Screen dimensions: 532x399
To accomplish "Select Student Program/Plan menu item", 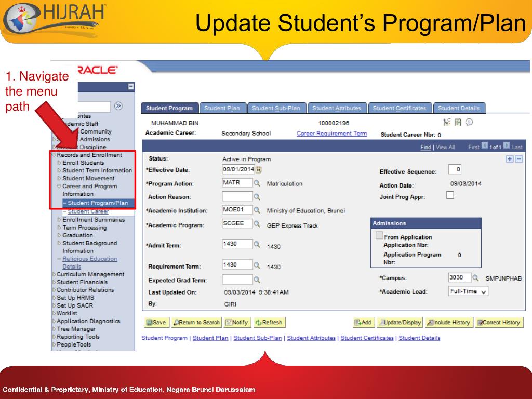I will tap(98, 203).
